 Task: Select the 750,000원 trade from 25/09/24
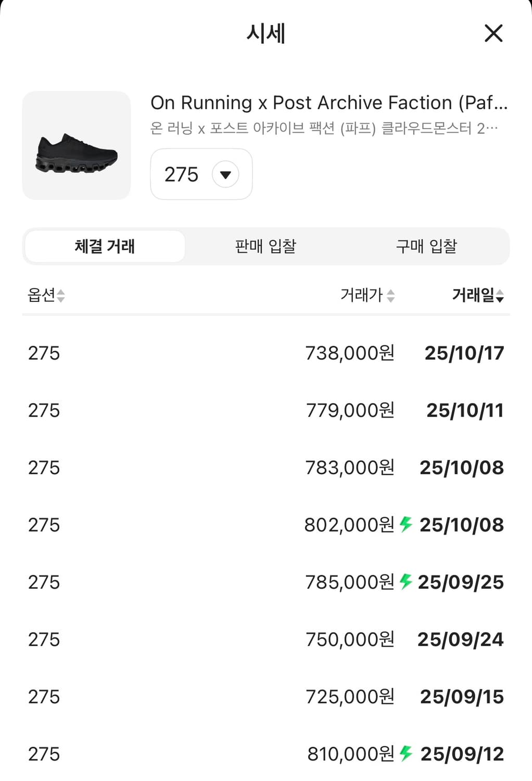coord(265,639)
